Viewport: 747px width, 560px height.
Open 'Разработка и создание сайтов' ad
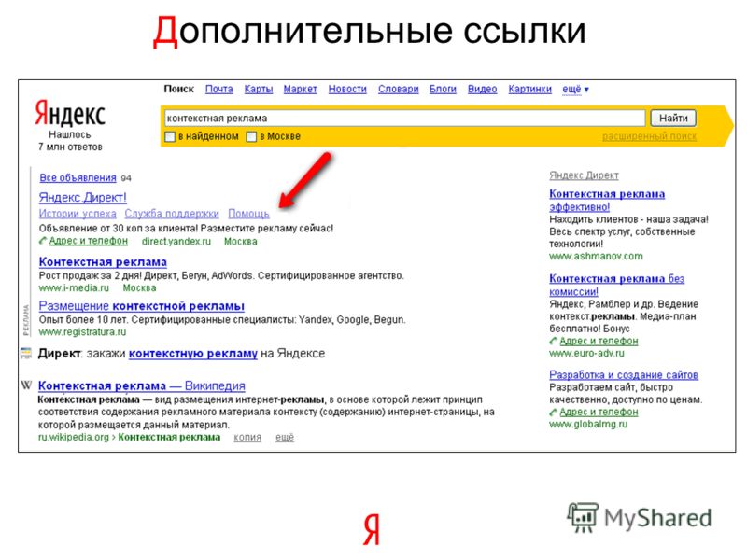pos(624,375)
